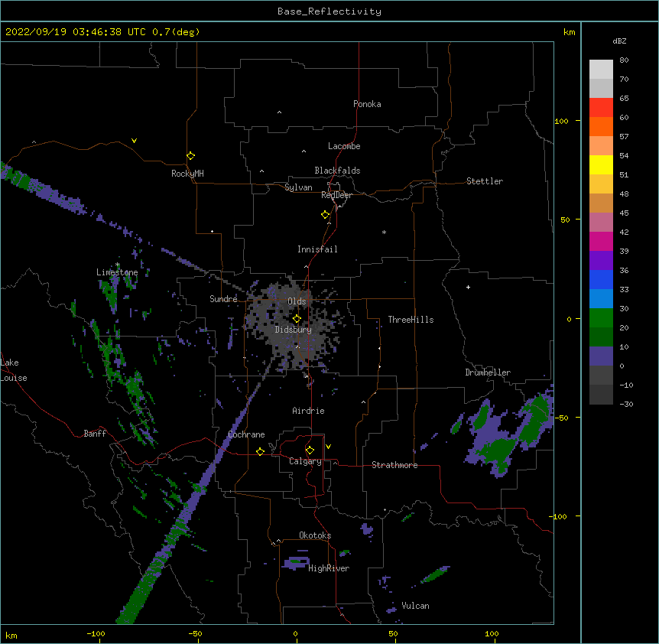Click the white 80 dBZ legend swatch
The image size is (659, 644).
(601, 70)
